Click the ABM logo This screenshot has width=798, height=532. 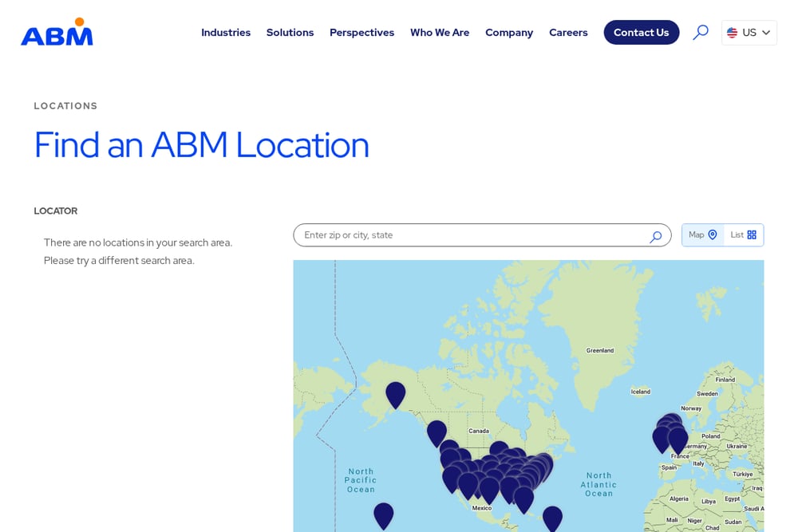[x=57, y=32]
